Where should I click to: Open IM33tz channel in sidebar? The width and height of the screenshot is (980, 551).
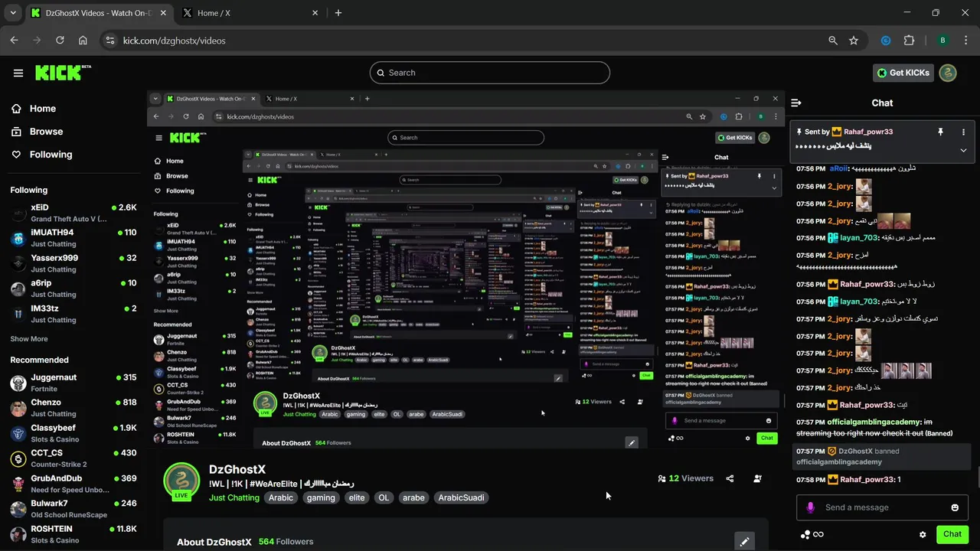tap(73, 314)
